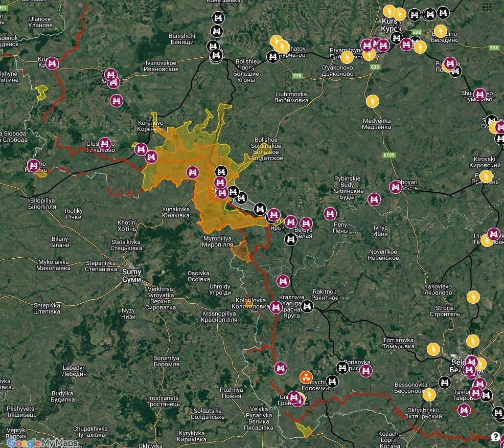504x448 pixels.
Task: Click the purple bridge marker at Glushkovo
Action: [105, 144]
